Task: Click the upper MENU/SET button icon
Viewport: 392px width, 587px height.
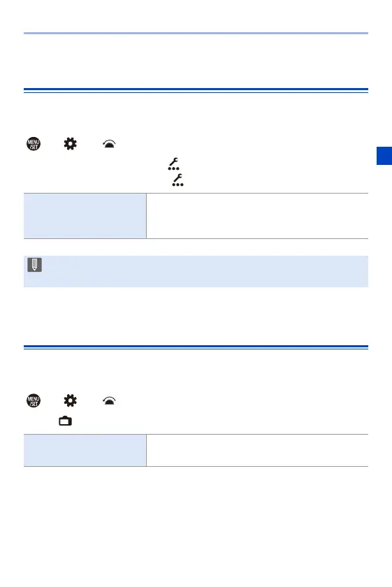Action: [x=34, y=144]
